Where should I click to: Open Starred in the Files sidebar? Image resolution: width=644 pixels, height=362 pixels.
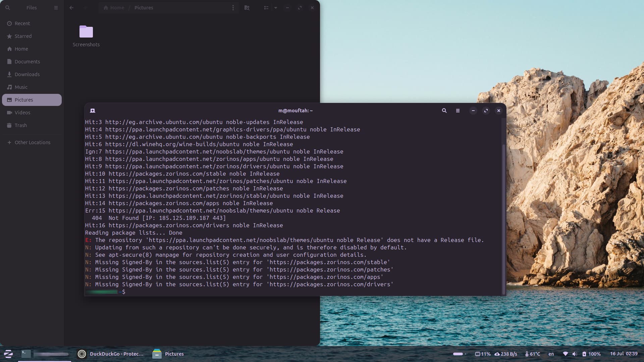coord(32,36)
